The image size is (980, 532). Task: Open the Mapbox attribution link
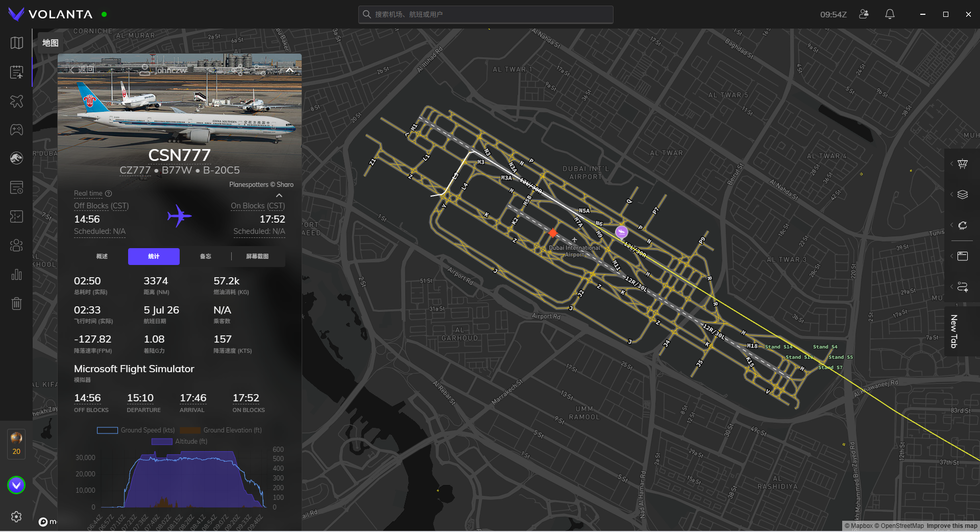859,526
